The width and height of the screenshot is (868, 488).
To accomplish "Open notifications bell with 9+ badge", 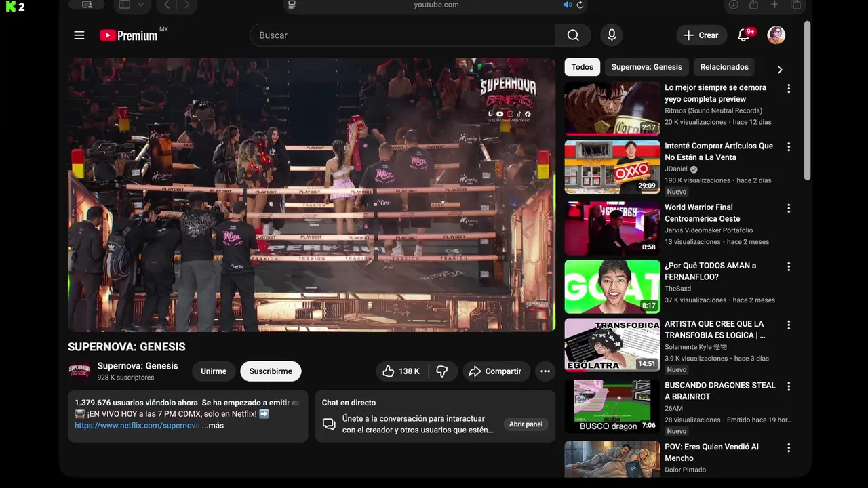I will click(x=744, y=35).
